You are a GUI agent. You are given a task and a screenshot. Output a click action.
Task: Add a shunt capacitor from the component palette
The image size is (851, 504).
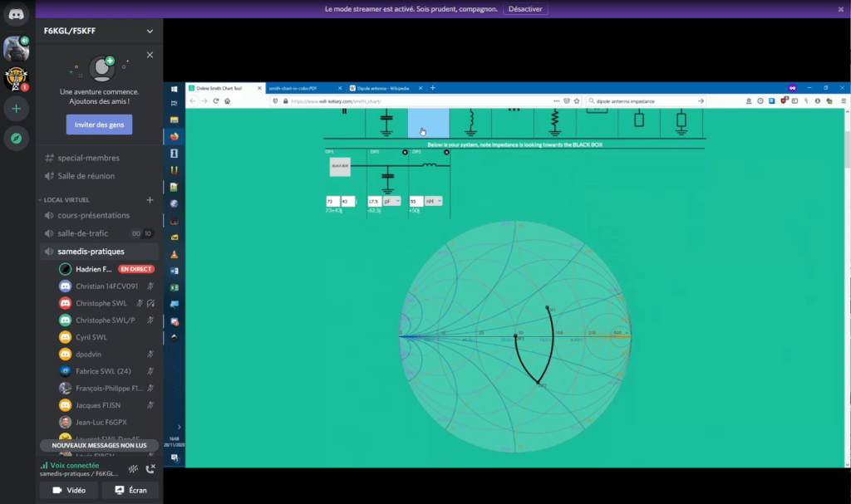(386, 123)
